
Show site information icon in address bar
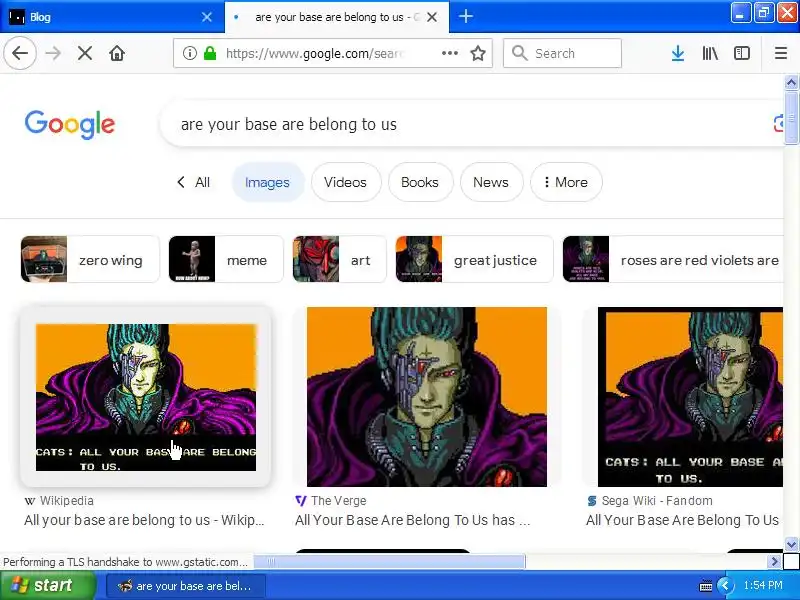point(190,53)
